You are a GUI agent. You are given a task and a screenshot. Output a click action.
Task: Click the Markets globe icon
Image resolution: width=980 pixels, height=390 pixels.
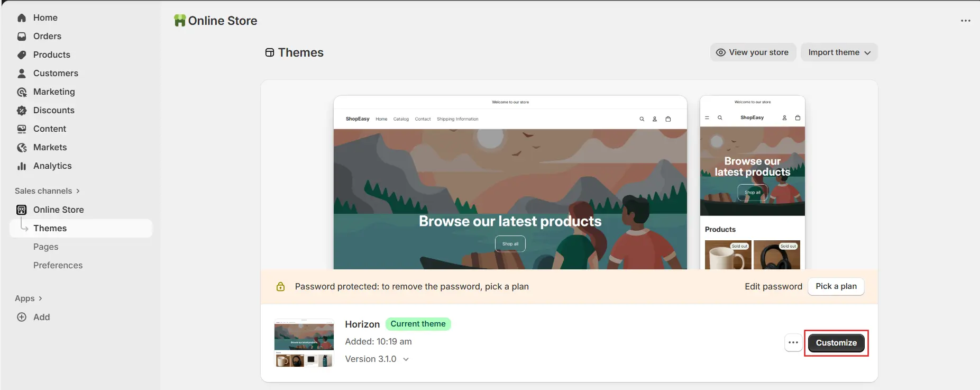[22, 148]
